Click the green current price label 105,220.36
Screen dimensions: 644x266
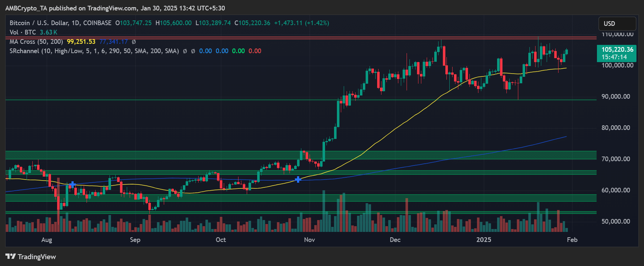(x=617, y=50)
